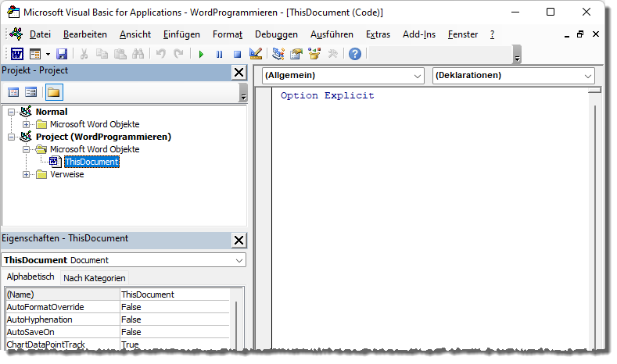Click the AutoFormatOverride False value
The height and width of the screenshot is (364, 617).
tap(174, 307)
